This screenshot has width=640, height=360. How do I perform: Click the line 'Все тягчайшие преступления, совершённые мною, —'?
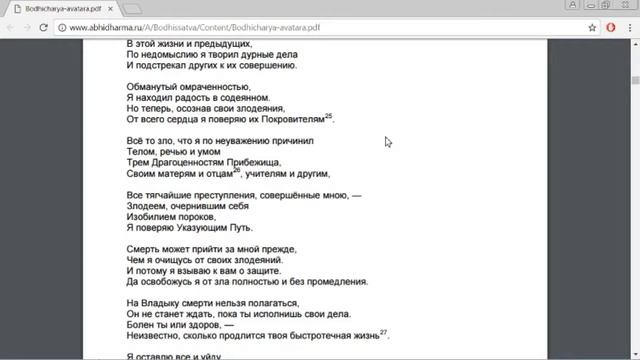point(244,196)
